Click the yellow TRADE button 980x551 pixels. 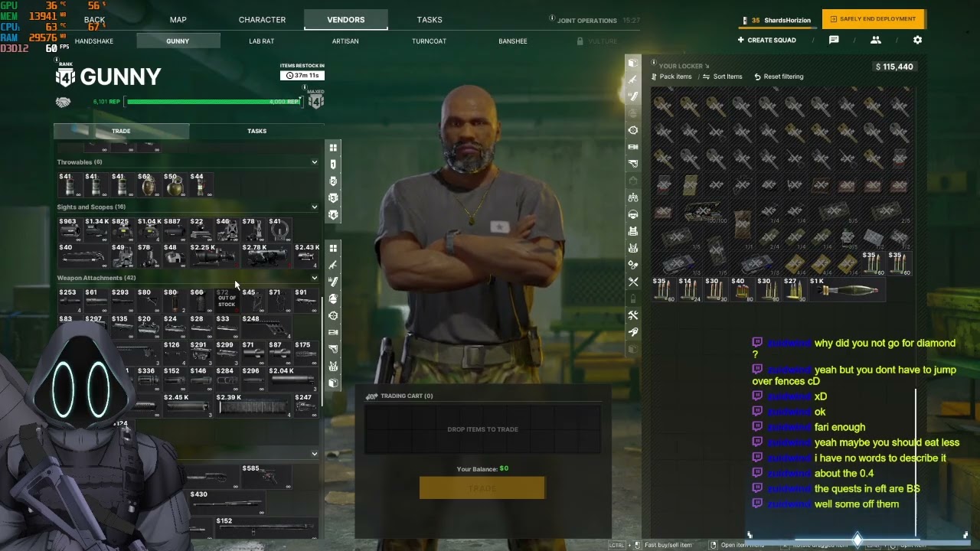coord(482,487)
